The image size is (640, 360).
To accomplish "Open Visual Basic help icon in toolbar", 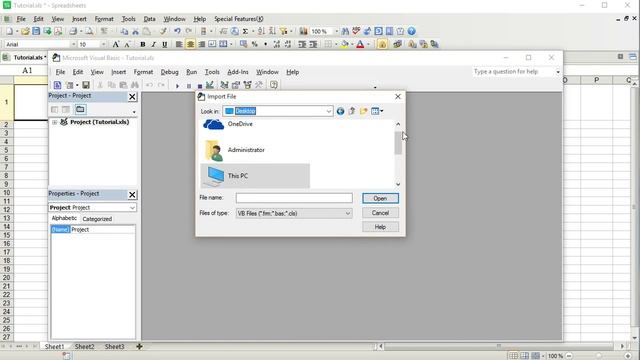I will click(274, 85).
